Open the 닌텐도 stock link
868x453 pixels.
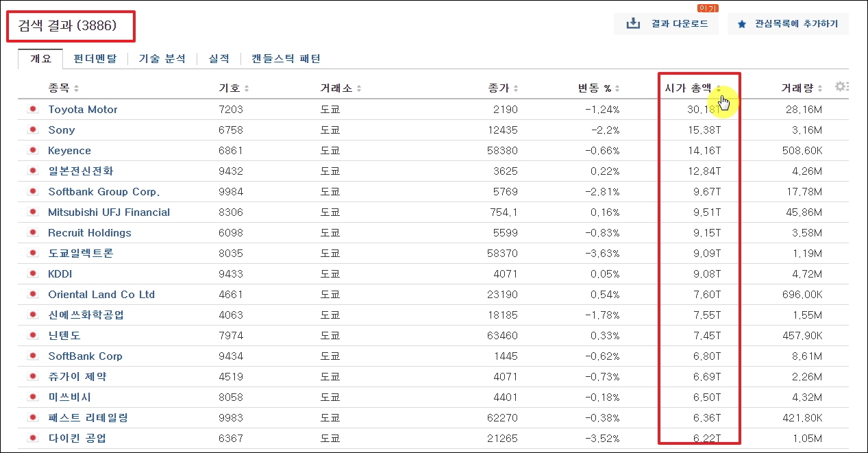tap(64, 336)
